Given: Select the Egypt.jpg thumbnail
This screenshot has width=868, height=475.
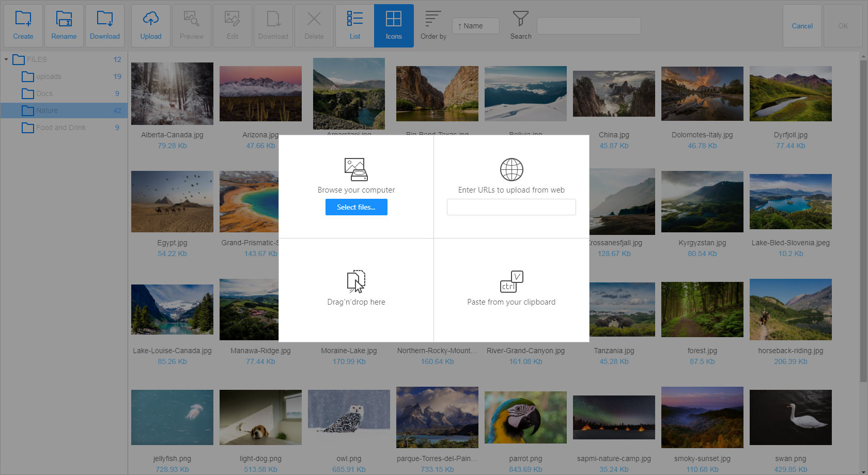Looking at the screenshot, I should [172, 201].
